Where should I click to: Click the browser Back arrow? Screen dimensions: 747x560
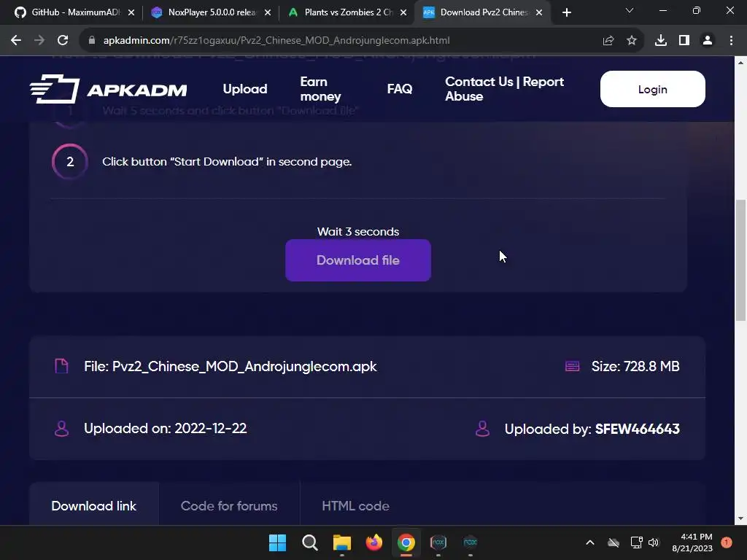point(16,41)
